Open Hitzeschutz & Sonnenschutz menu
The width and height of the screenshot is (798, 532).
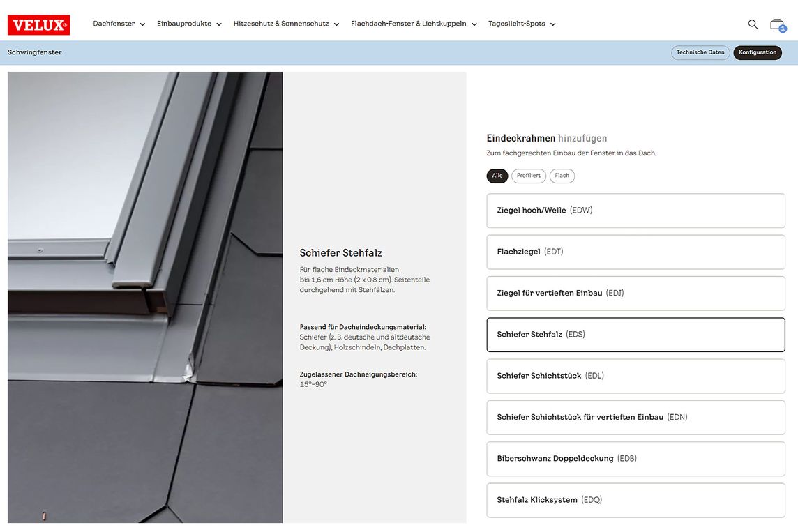(286, 24)
